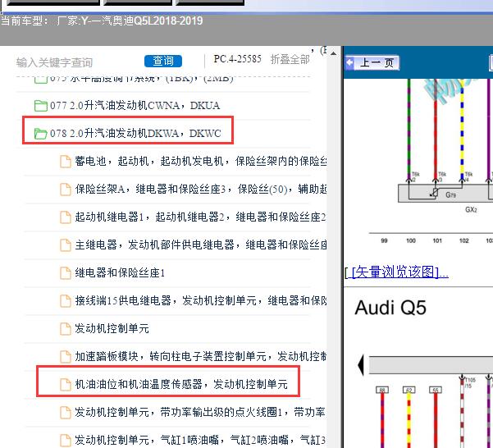This screenshot has height=448, width=493.
Task: Click the left arrow icon on 上一页
Action: point(349,62)
